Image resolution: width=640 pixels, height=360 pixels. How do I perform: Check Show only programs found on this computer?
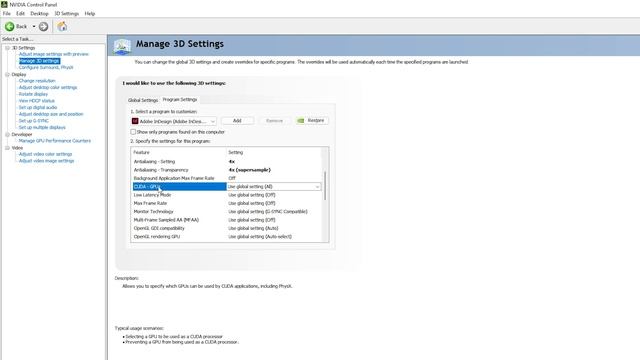[133, 132]
